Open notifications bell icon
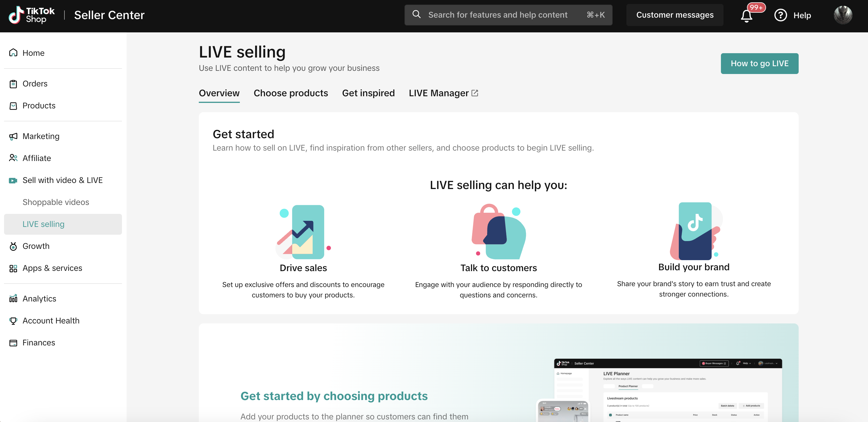Screen dimensions: 868x422 pos(746,16)
